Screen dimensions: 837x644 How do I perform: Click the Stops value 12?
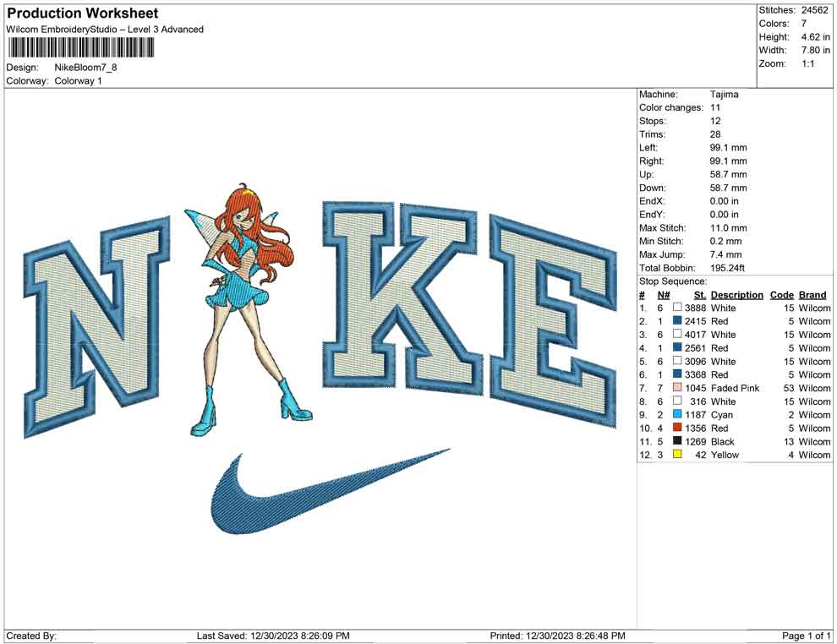(715, 121)
